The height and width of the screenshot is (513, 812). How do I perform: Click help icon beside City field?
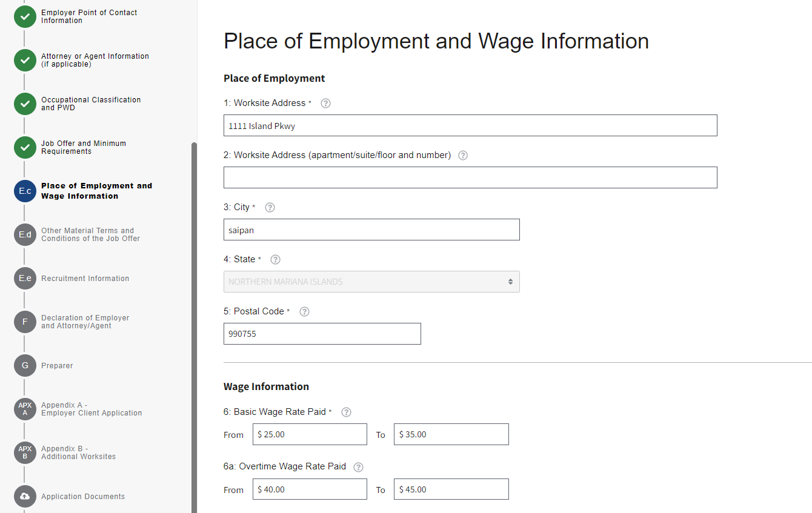pyautogui.click(x=270, y=207)
